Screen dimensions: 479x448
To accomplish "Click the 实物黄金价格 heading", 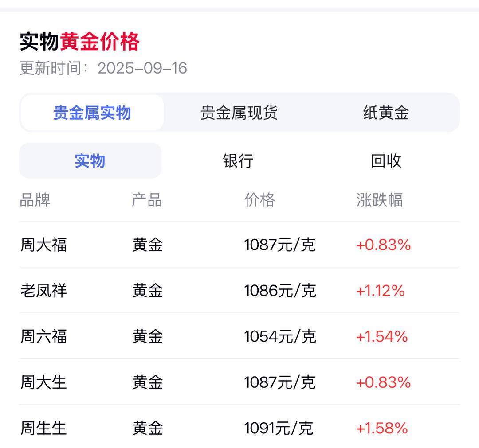I will click(80, 42).
